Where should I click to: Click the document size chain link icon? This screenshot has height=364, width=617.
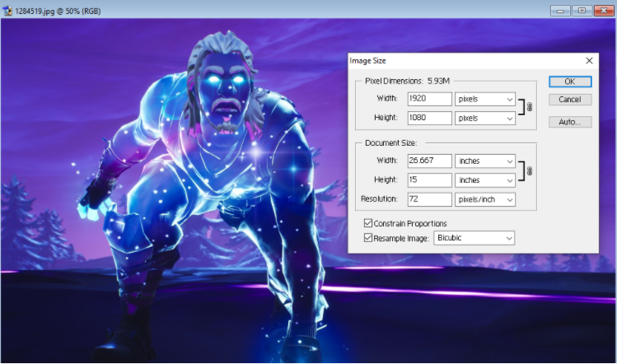pos(530,170)
